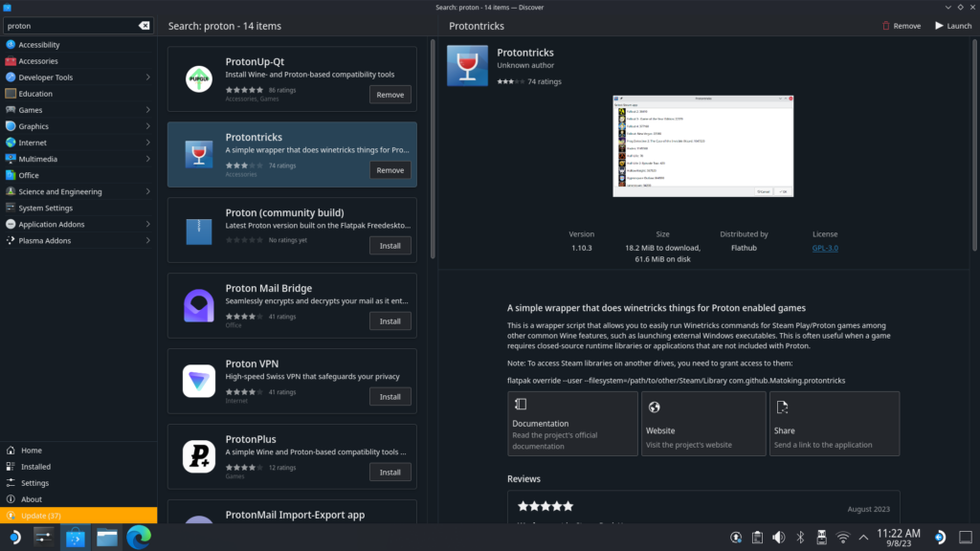Click the details pane scrollbar

974,145
